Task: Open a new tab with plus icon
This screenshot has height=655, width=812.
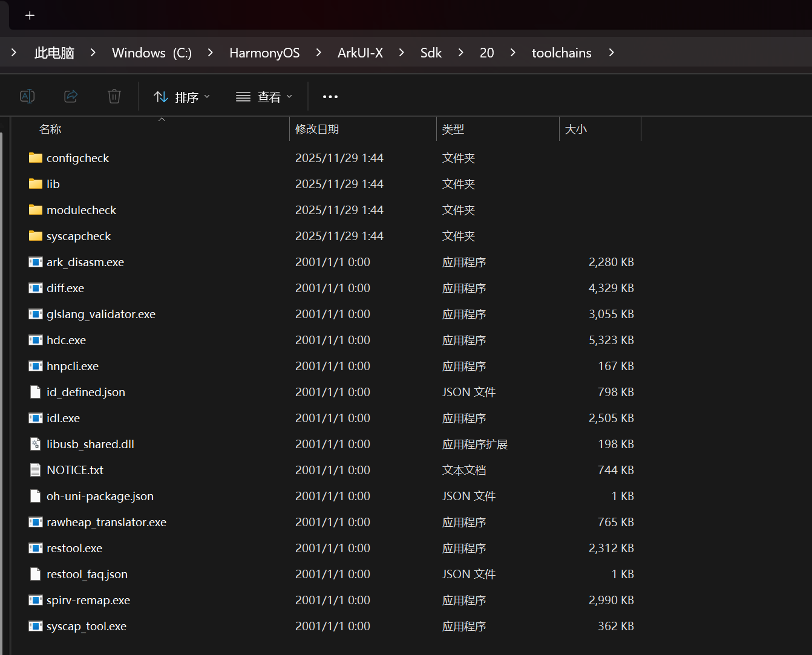Action: click(x=30, y=16)
